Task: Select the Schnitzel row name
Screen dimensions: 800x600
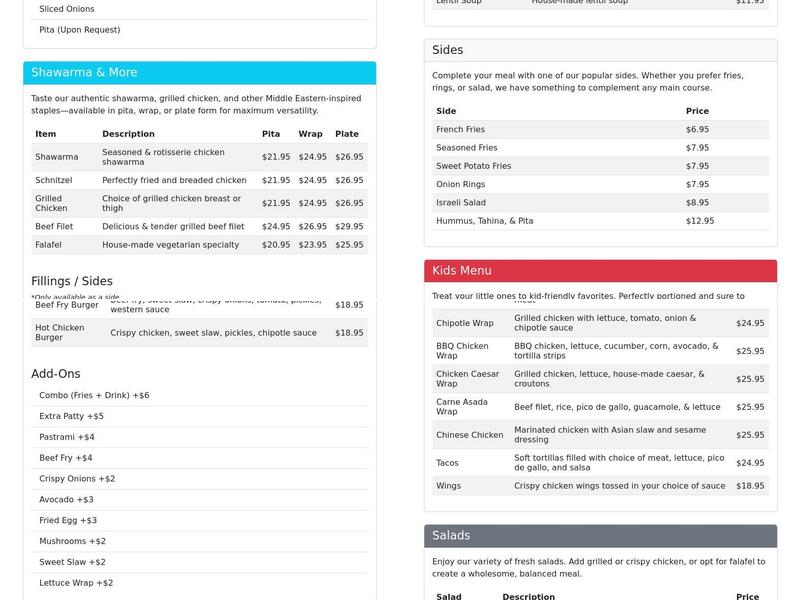Action: [x=54, y=180]
